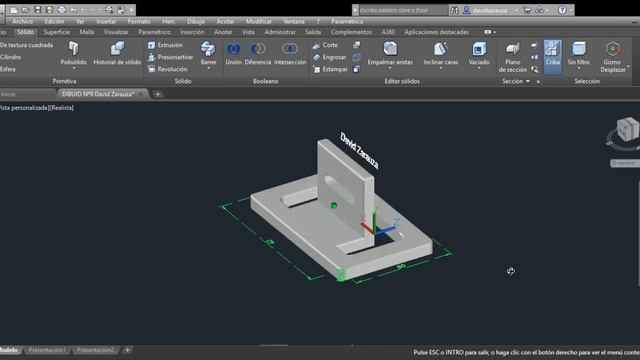
Task: Click the Sin filtro selection icon
Action: click(579, 49)
